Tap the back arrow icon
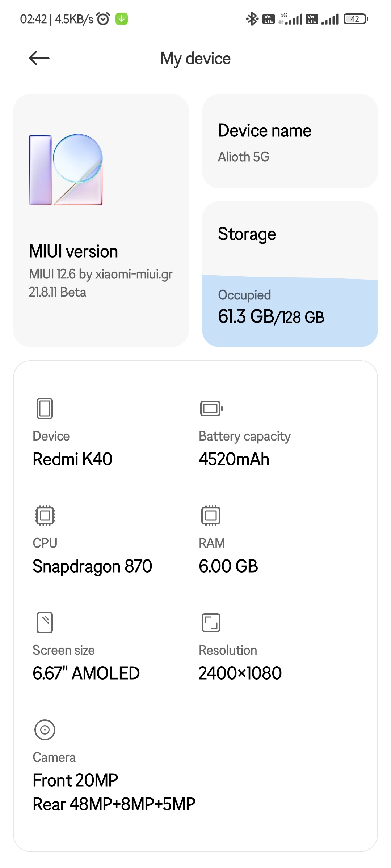 39,58
